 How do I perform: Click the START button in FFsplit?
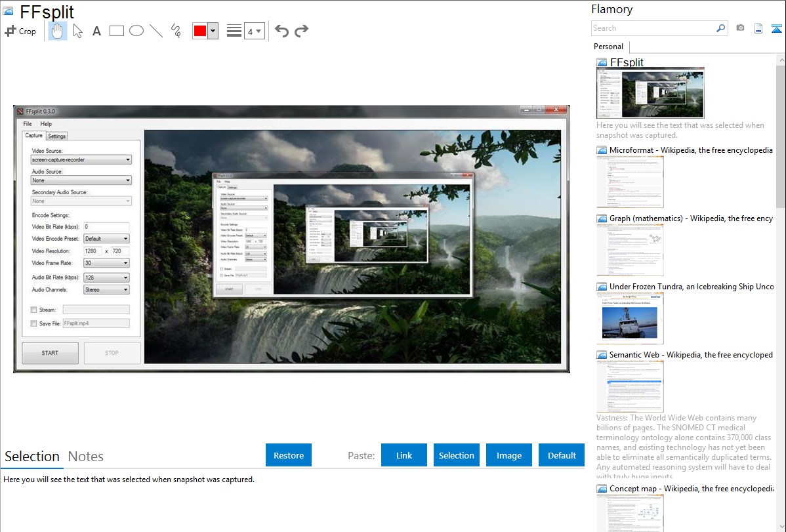pos(50,353)
